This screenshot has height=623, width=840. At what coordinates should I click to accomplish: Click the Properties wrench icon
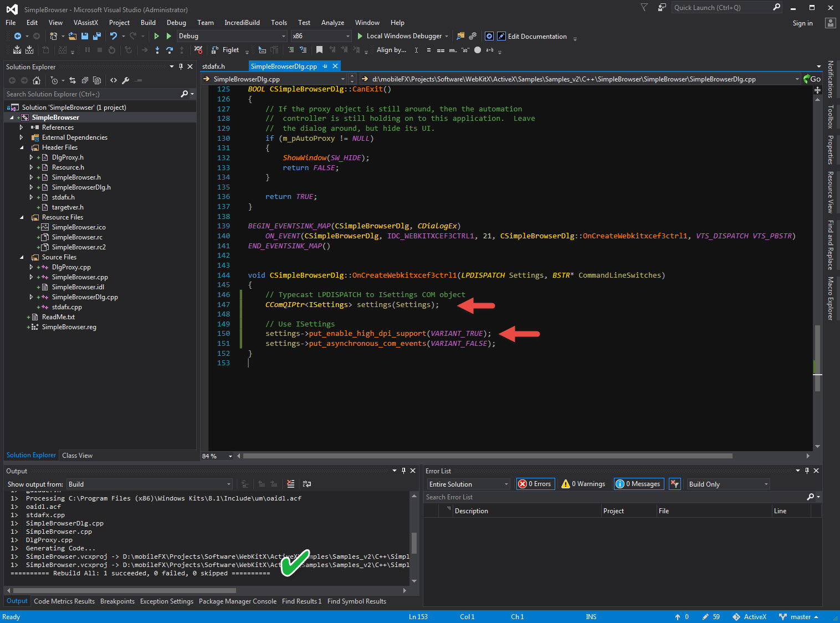(126, 80)
